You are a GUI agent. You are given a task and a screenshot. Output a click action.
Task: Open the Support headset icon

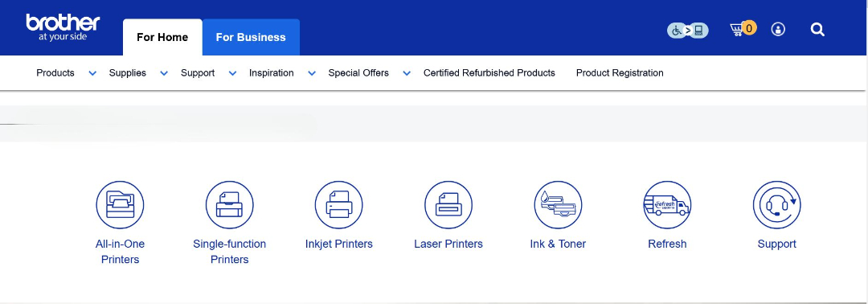click(x=776, y=205)
